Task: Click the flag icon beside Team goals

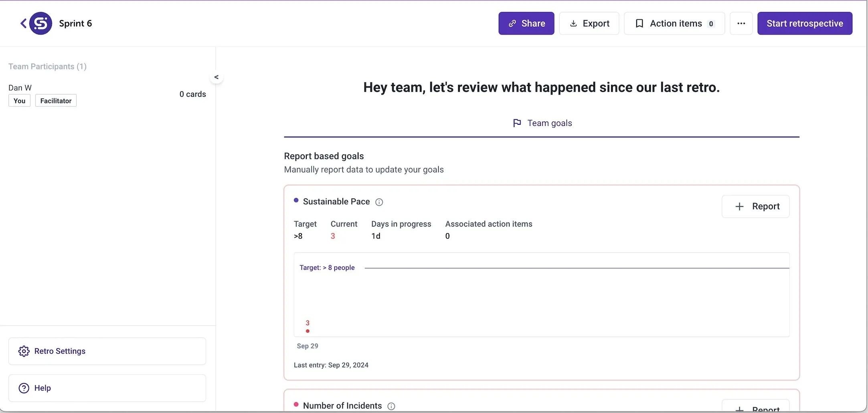Action: (517, 123)
